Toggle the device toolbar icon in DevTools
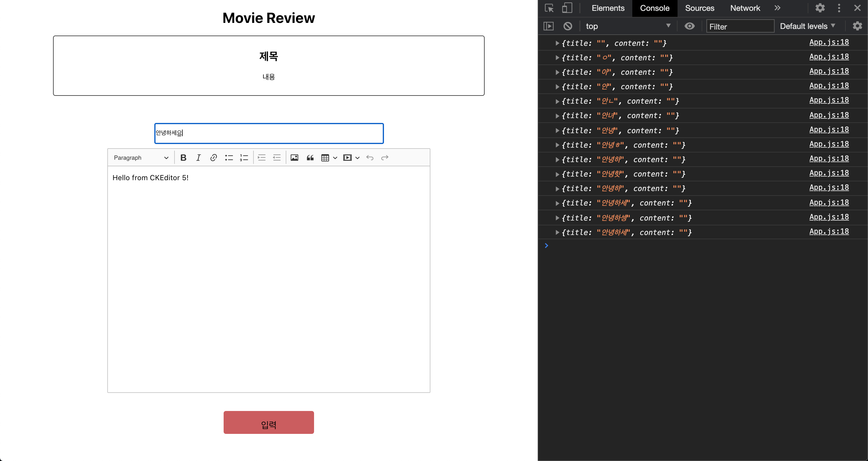 pos(567,8)
